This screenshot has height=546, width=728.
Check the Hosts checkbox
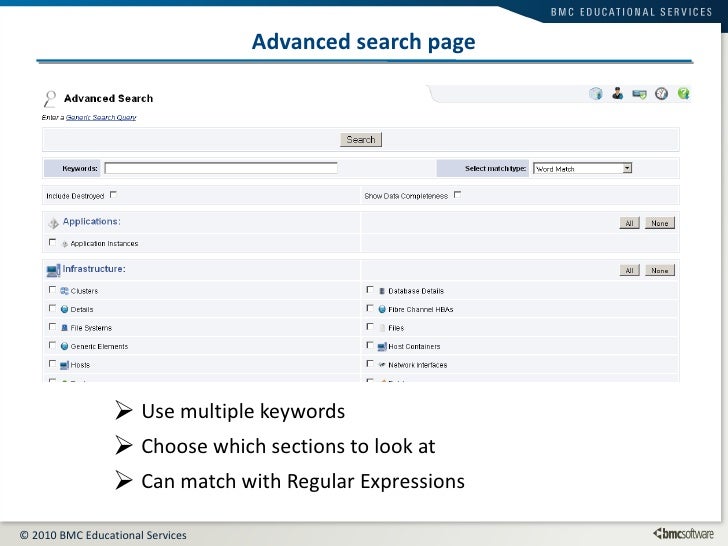[52, 364]
